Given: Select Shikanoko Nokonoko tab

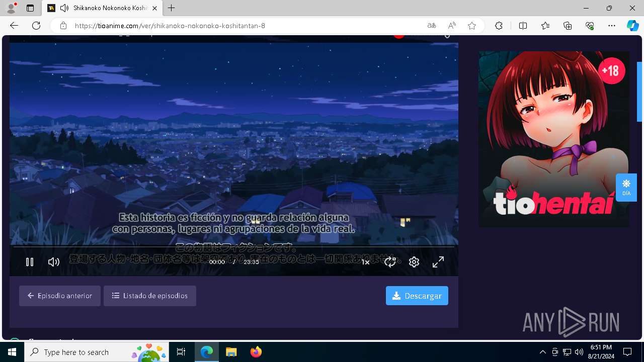Looking at the screenshot, I should click(x=103, y=8).
